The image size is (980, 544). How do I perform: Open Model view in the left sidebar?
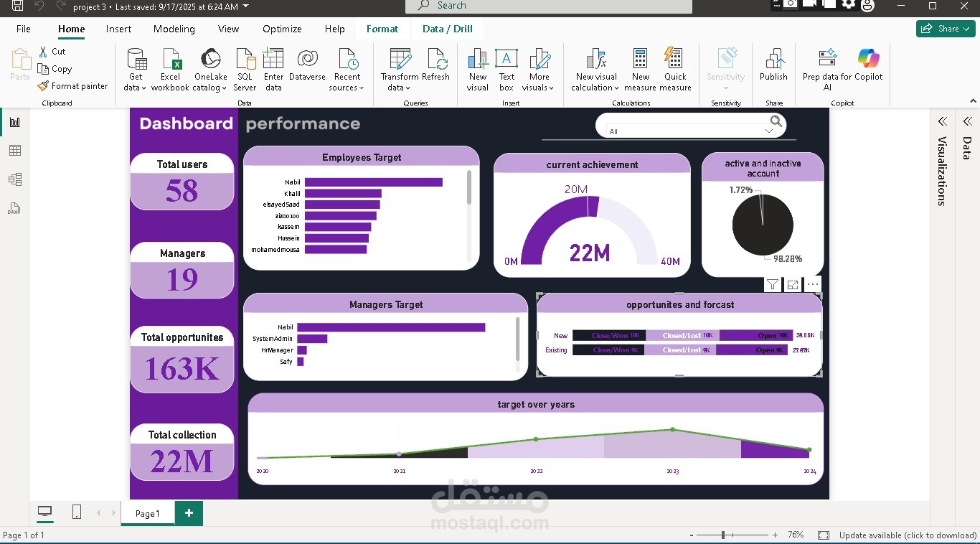(14, 179)
